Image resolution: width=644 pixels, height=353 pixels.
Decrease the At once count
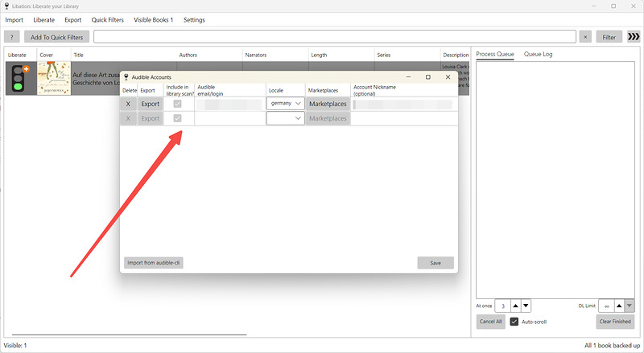point(526,306)
